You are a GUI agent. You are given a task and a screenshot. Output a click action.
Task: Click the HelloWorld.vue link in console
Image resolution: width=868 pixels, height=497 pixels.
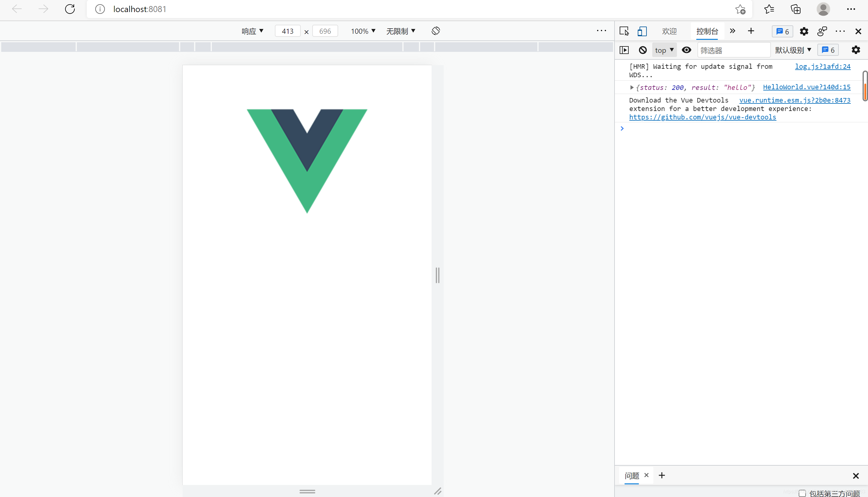point(807,87)
